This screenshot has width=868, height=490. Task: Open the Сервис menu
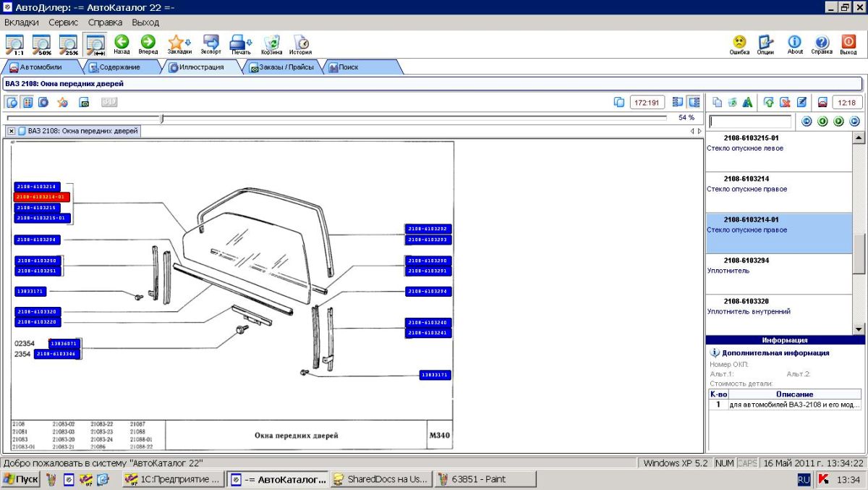tap(64, 22)
